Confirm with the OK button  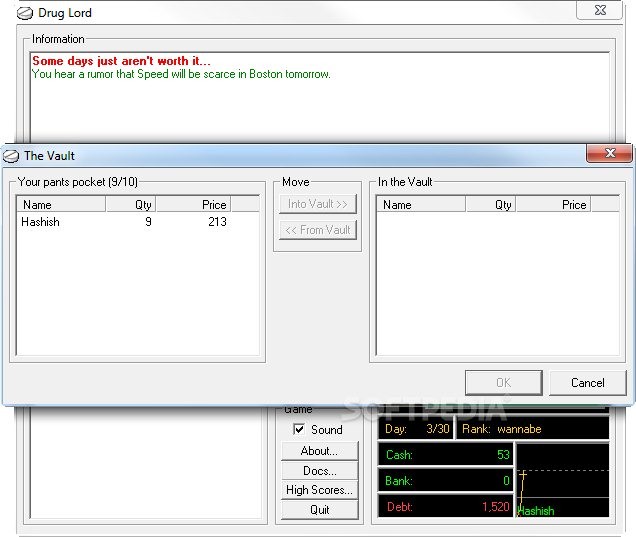pyautogui.click(x=503, y=382)
